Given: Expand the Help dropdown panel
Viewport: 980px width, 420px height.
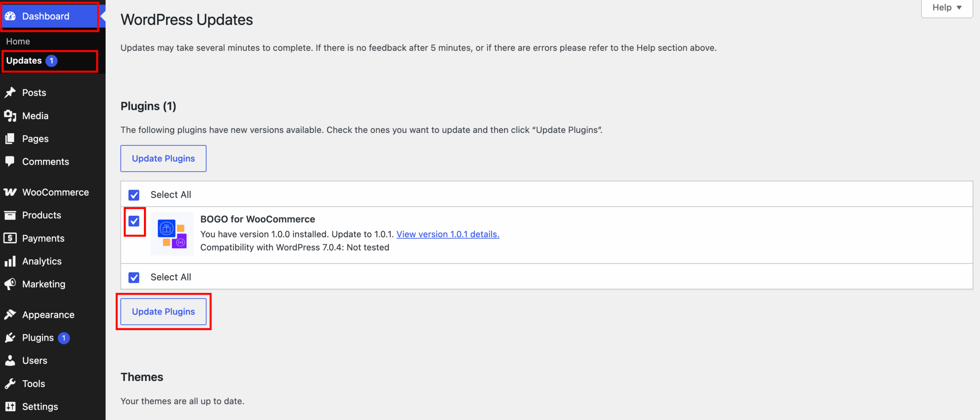Looking at the screenshot, I should pyautogui.click(x=947, y=8).
